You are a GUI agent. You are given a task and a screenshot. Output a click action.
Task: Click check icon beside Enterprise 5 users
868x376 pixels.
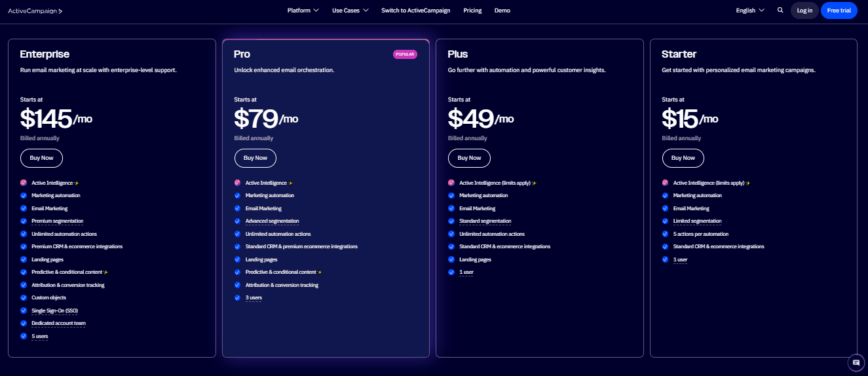[x=24, y=336]
